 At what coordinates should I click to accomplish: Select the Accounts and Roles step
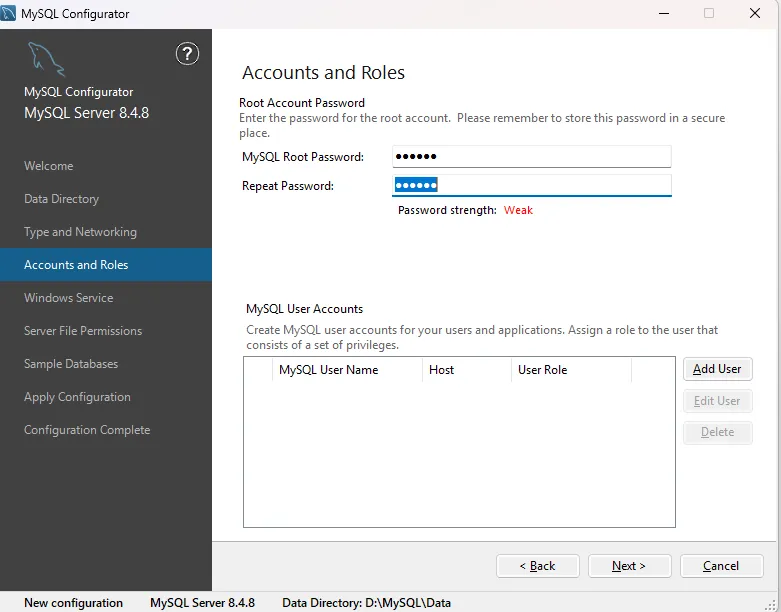(x=76, y=265)
